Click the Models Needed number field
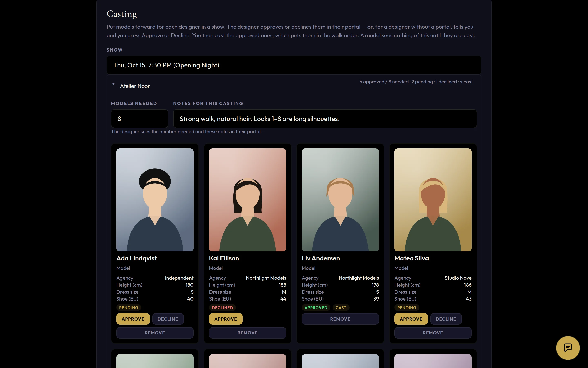588x368 pixels. click(x=139, y=119)
